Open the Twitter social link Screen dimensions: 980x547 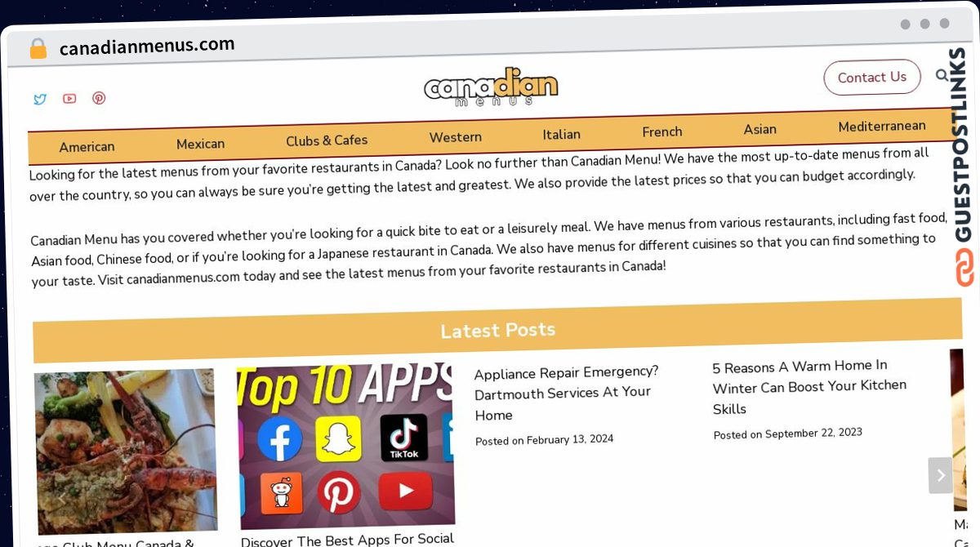pos(40,100)
